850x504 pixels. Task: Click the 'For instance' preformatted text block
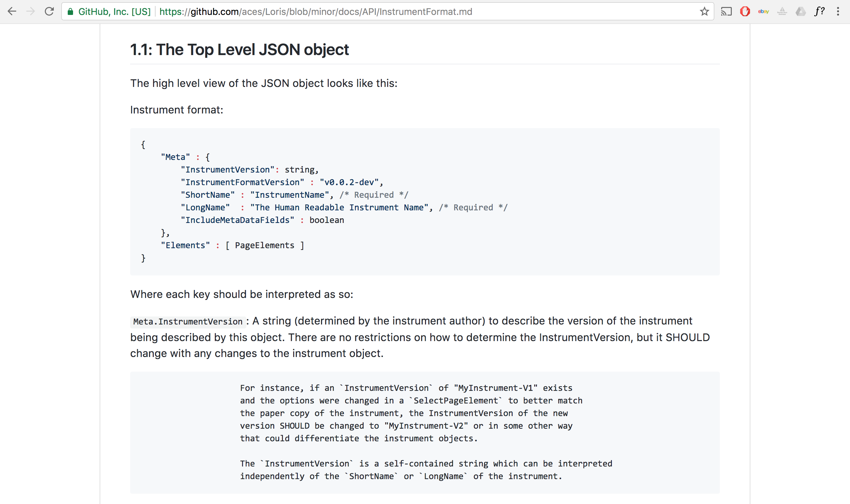click(x=425, y=432)
